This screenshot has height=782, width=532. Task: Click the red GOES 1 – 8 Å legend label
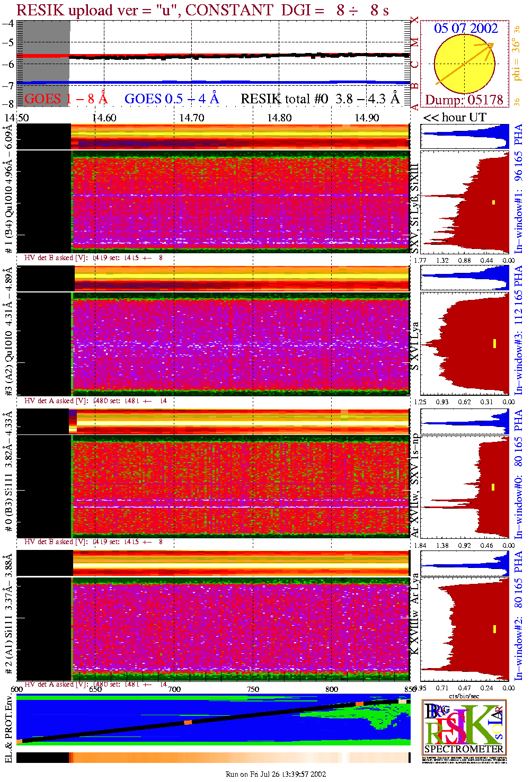point(66,99)
